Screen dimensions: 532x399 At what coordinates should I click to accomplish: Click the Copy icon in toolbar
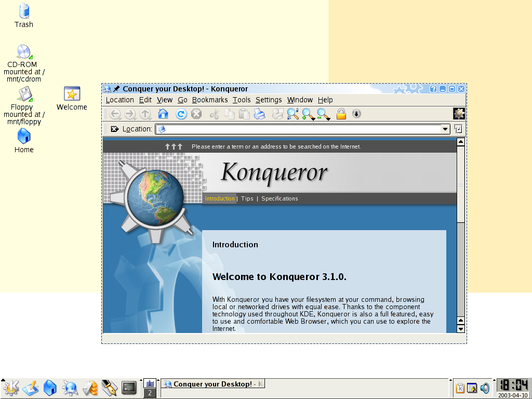230,114
